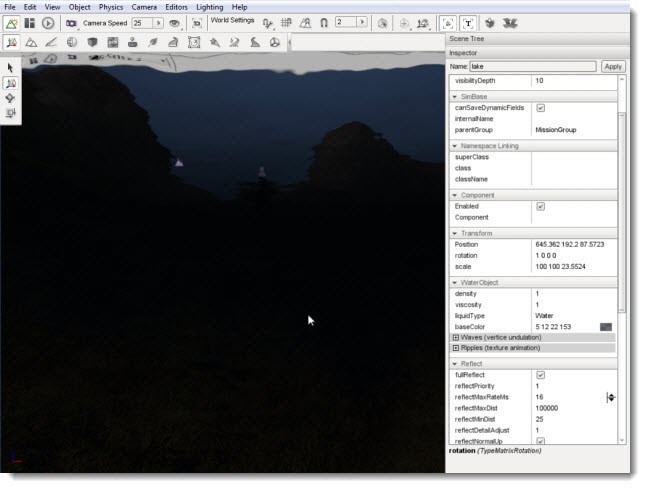Expand the Ripples (texture animation) group
645x488 pixels.
point(456,348)
